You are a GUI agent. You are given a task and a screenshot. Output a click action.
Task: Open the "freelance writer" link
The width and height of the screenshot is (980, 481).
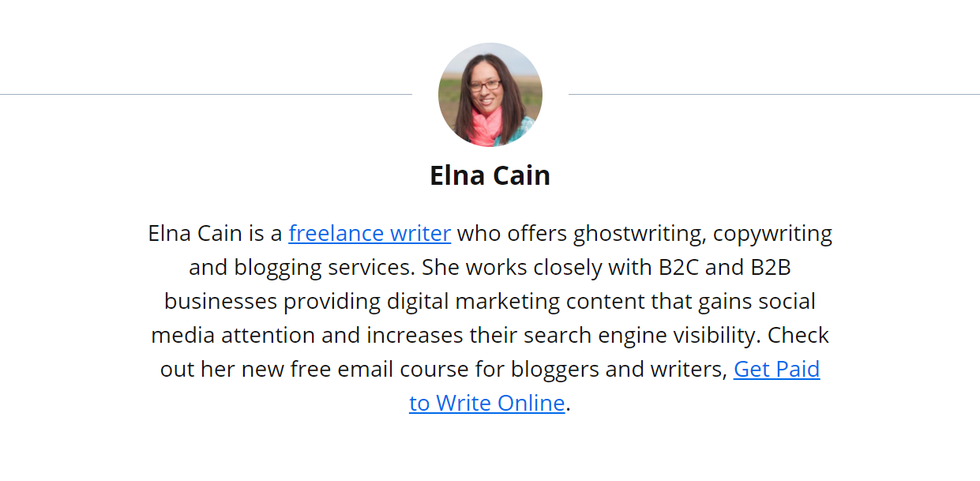(x=370, y=234)
